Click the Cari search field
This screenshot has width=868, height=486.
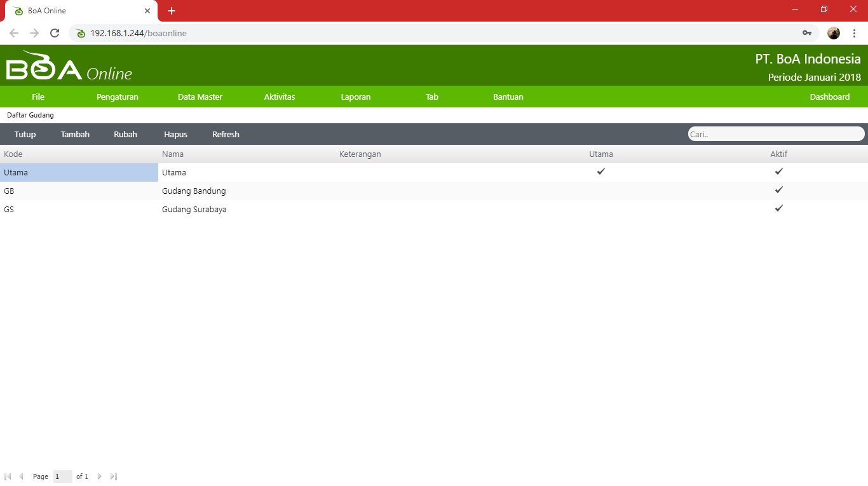[x=775, y=134]
